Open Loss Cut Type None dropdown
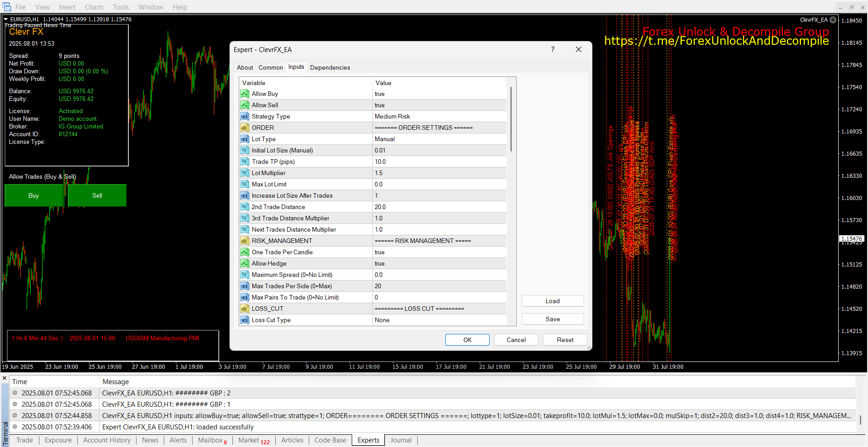 (382, 320)
